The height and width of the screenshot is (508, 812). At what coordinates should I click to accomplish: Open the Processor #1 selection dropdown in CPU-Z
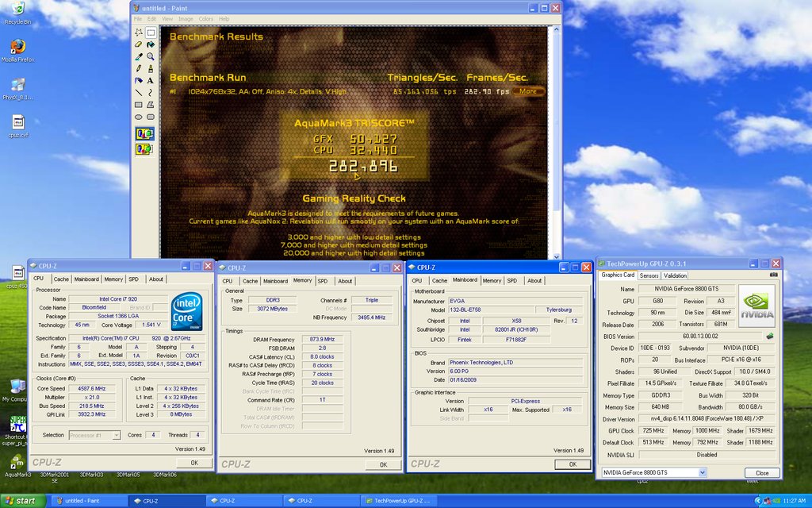(117, 436)
